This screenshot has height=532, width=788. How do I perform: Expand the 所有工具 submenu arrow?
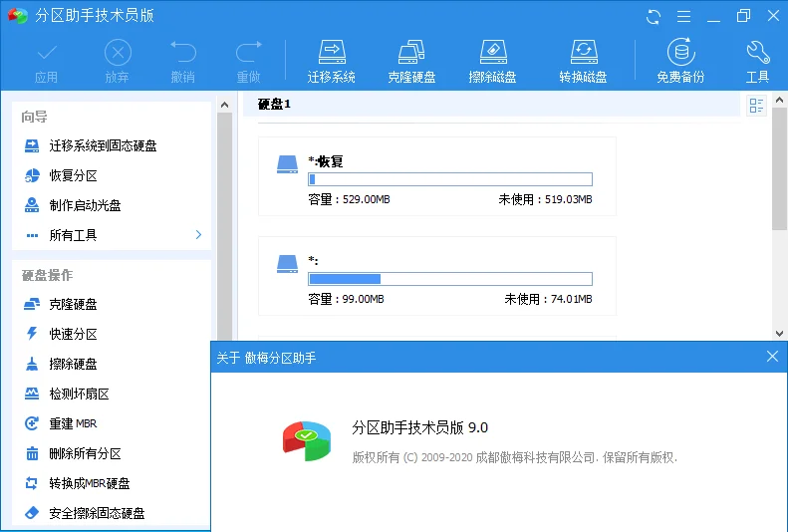[198, 235]
